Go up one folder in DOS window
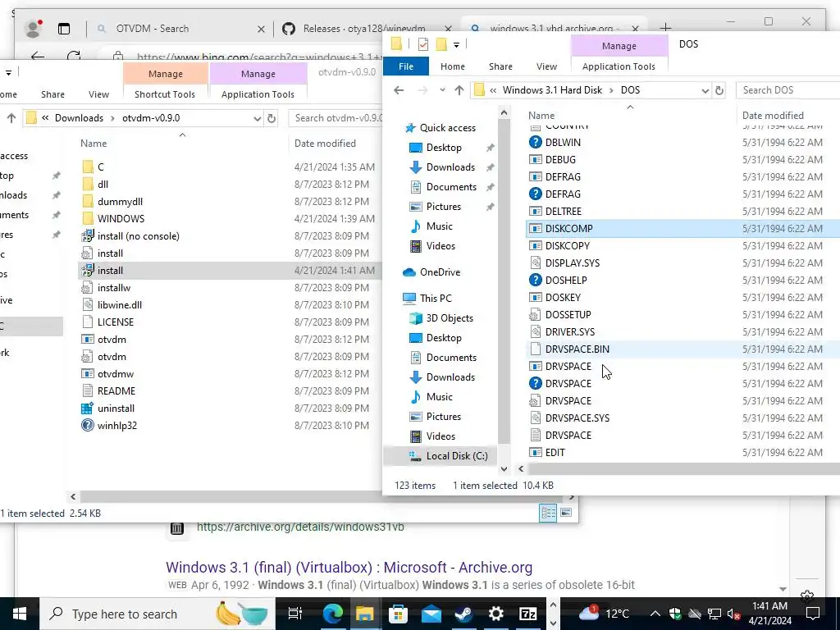 459,90
